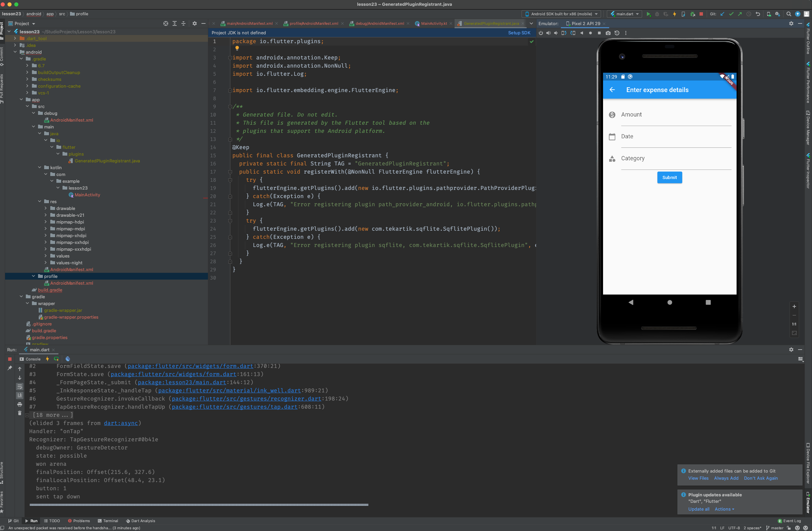
Task: Click the Amount input field in emulator
Action: 675,115
